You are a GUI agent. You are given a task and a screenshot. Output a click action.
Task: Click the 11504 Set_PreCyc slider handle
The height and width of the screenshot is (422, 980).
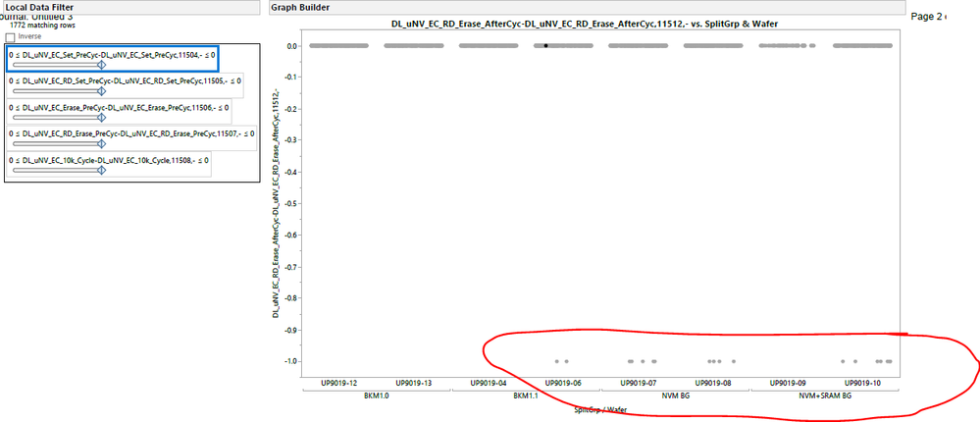(x=101, y=65)
